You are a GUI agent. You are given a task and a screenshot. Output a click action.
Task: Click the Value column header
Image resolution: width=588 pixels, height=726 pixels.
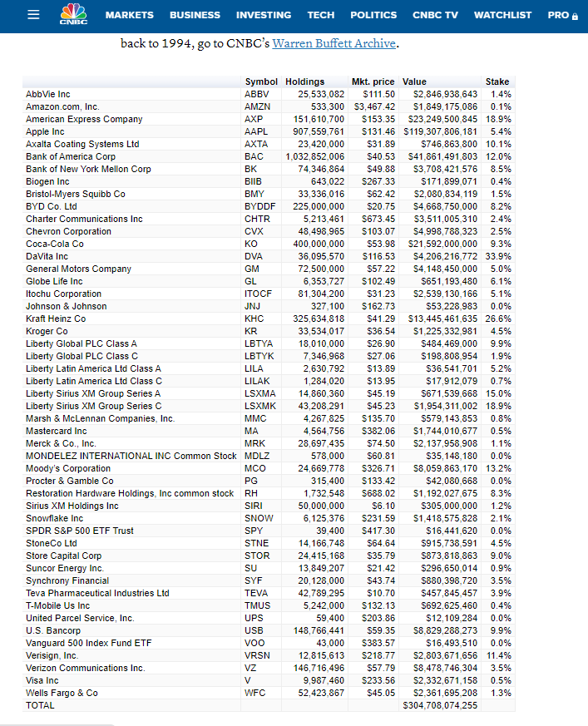[x=414, y=81]
